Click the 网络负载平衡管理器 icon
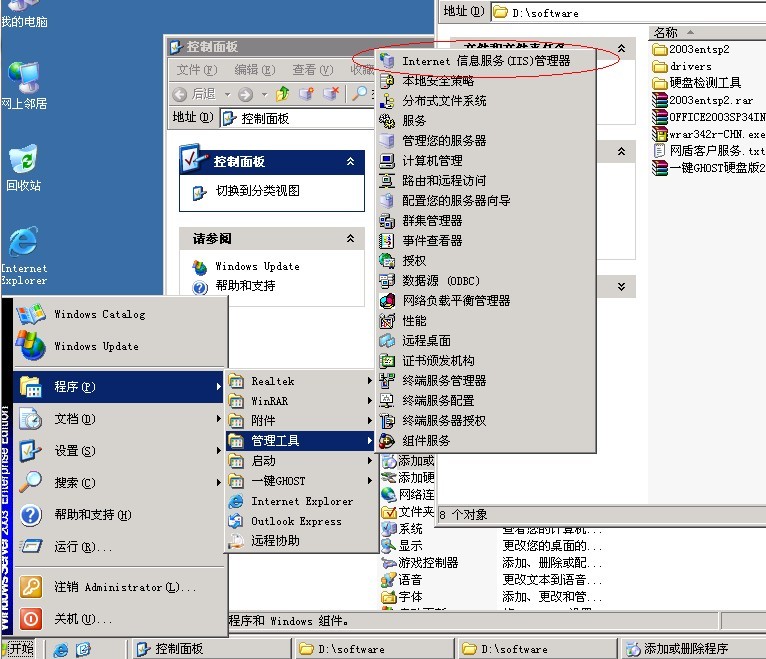Viewport: 766px width, 659px height. coord(387,301)
